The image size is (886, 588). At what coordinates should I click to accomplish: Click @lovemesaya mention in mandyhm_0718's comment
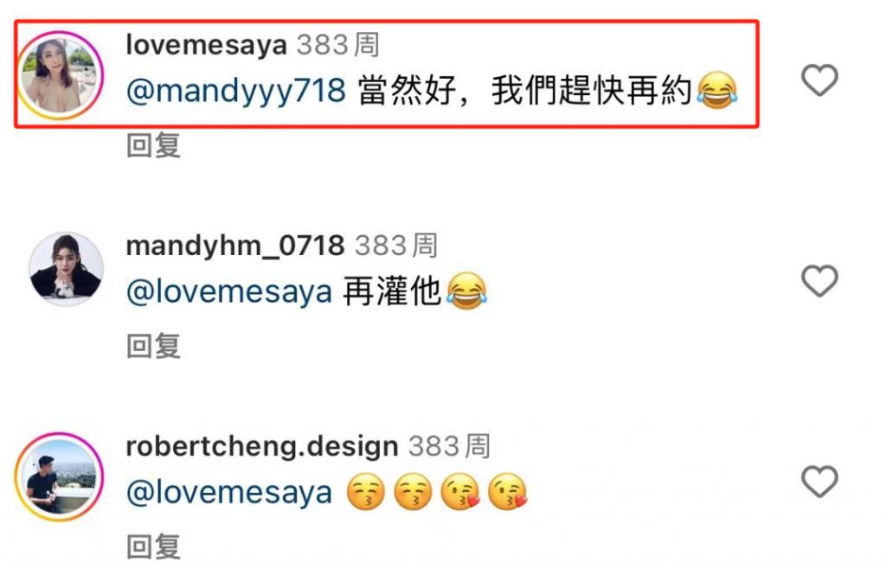[228, 292]
